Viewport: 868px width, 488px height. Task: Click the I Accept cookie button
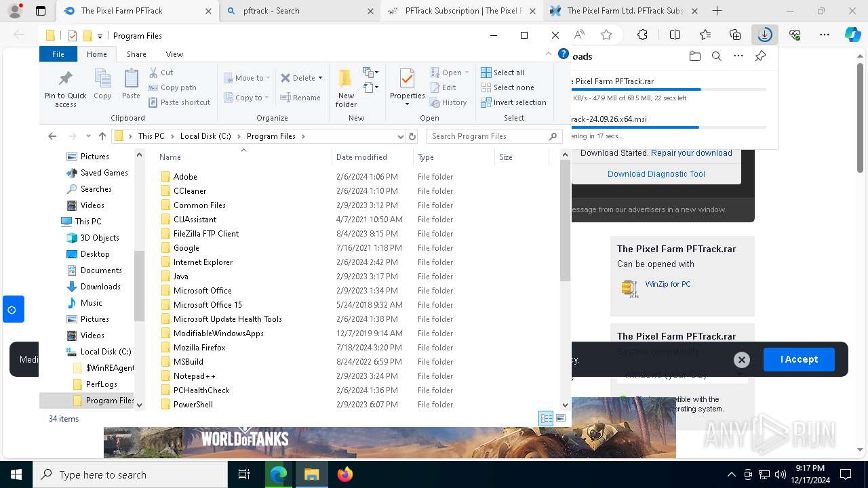coord(799,359)
